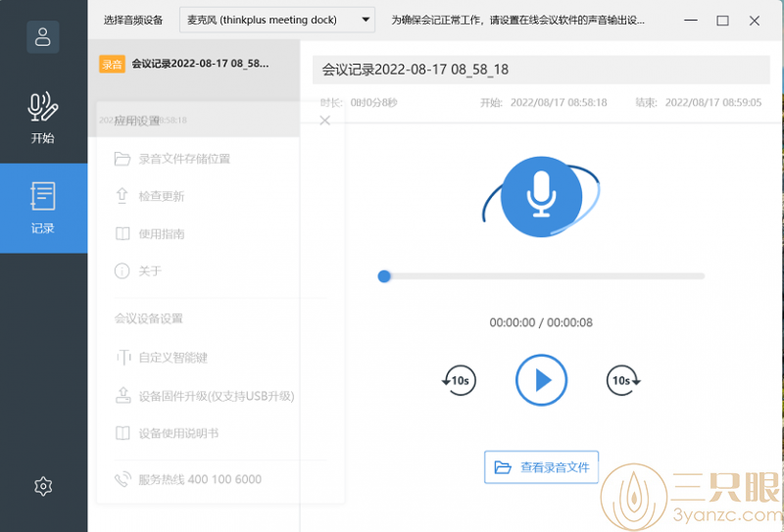Open 自定义智能键 custom smart key

[x=172, y=359]
